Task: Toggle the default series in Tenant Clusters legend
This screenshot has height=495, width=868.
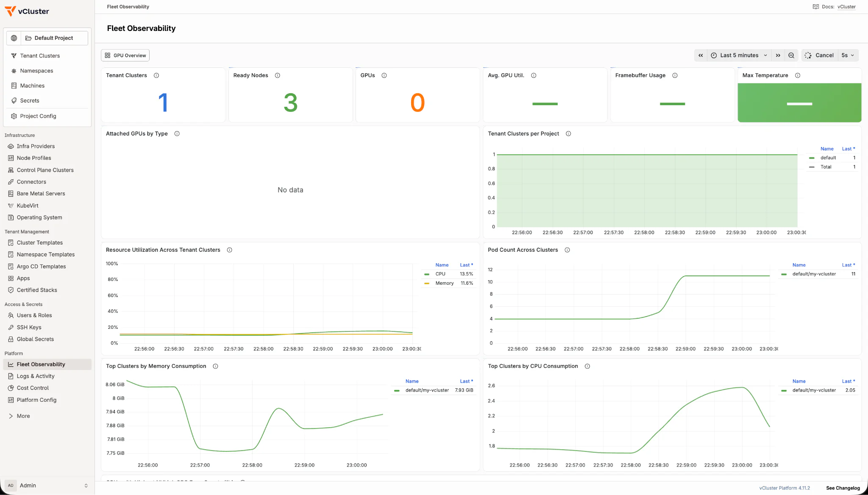Action: pos(828,158)
